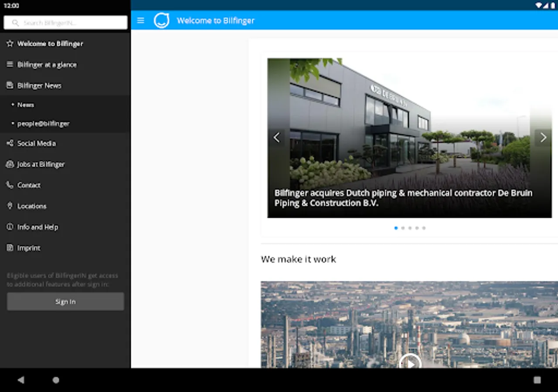Focus the Search BilfingerIN field
This screenshot has height=392, width=558.
pos(65,23)
